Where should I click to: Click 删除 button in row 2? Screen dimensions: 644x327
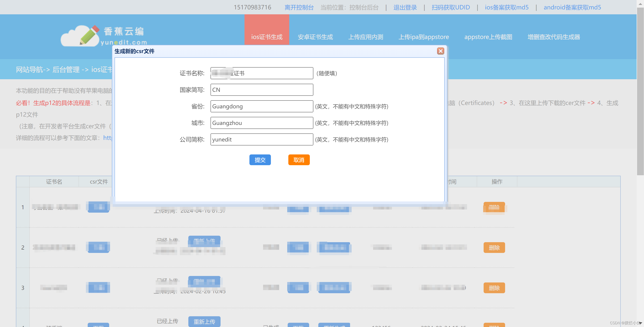pyautogui.click(x=494, y=248)
